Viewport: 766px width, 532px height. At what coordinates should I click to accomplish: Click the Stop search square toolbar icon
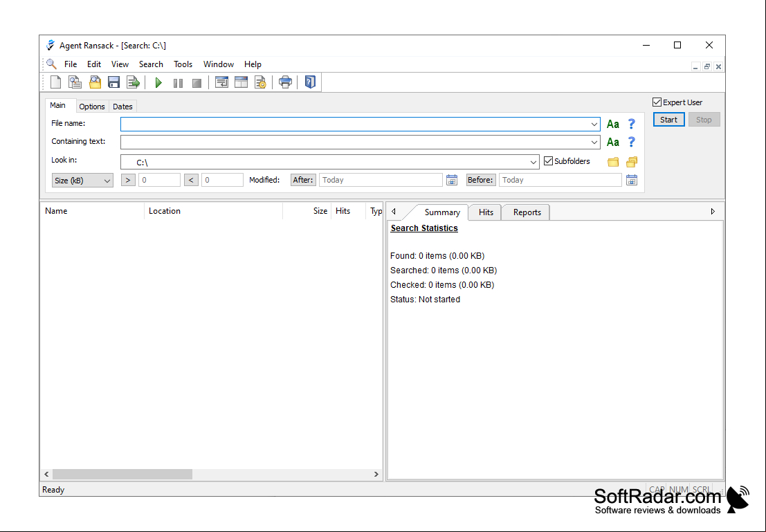(x=197, y=83)
